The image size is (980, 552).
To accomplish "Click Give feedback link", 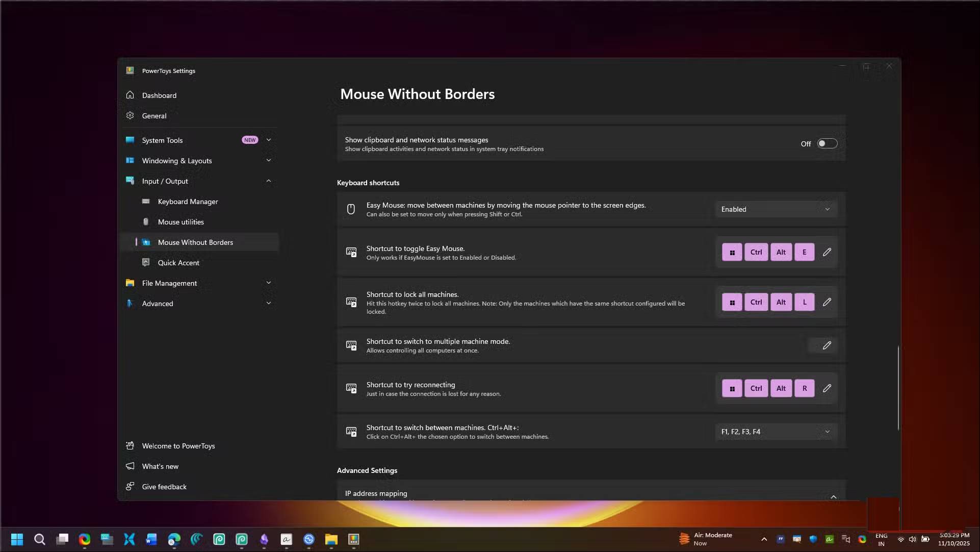I will pos(164,487).
